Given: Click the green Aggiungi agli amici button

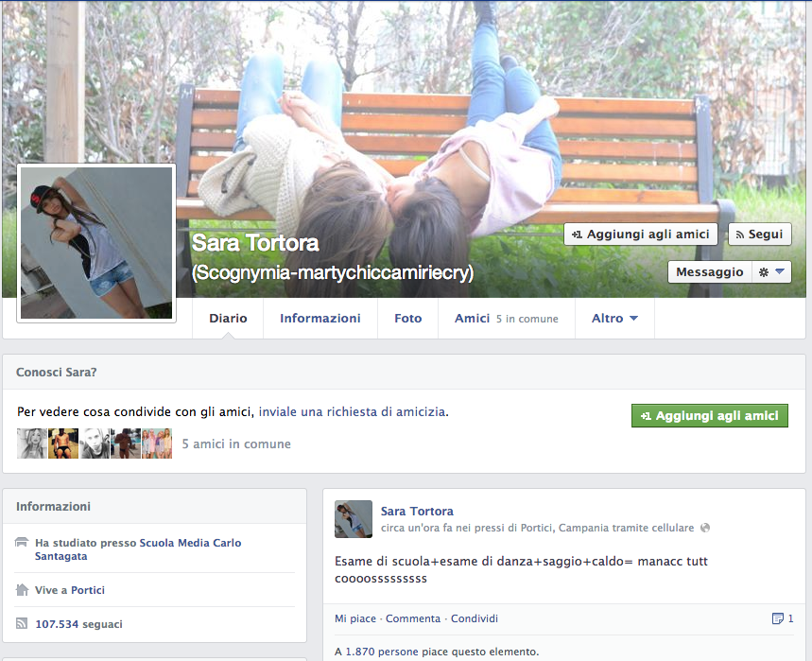Looking at the screenshot, I should (x=709, y=416).
